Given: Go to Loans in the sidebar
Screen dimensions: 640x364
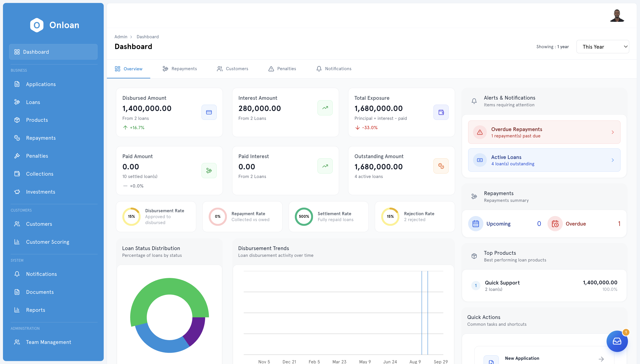Looking at the screenshot, I should point(53,102).
